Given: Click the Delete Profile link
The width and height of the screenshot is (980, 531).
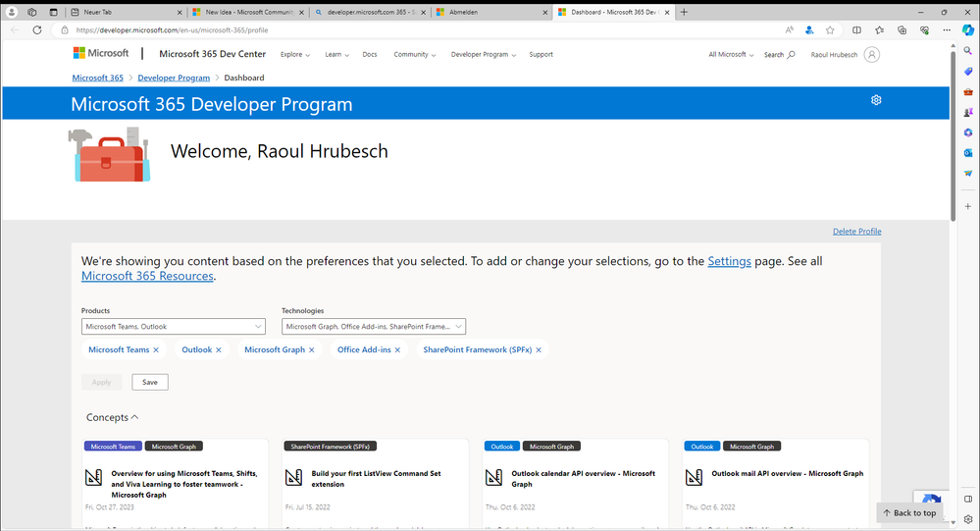Looking at the screenshot, I should pos(856,232).
